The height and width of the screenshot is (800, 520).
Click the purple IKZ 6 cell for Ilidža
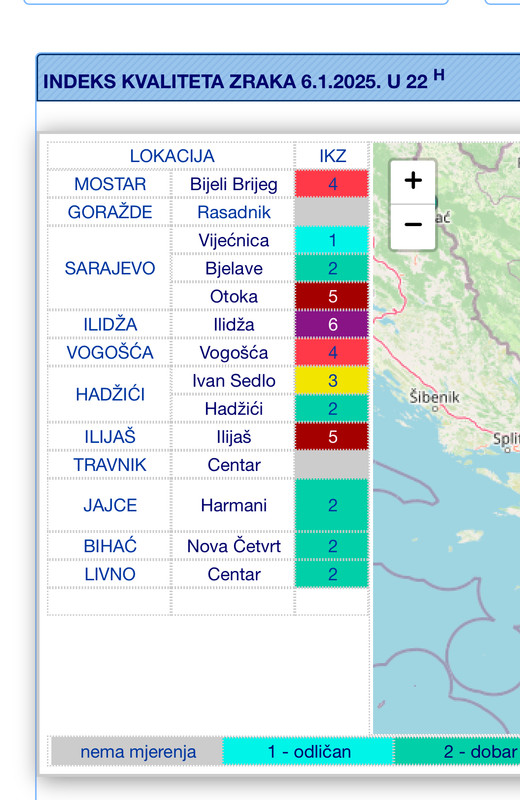coord(332,324)
